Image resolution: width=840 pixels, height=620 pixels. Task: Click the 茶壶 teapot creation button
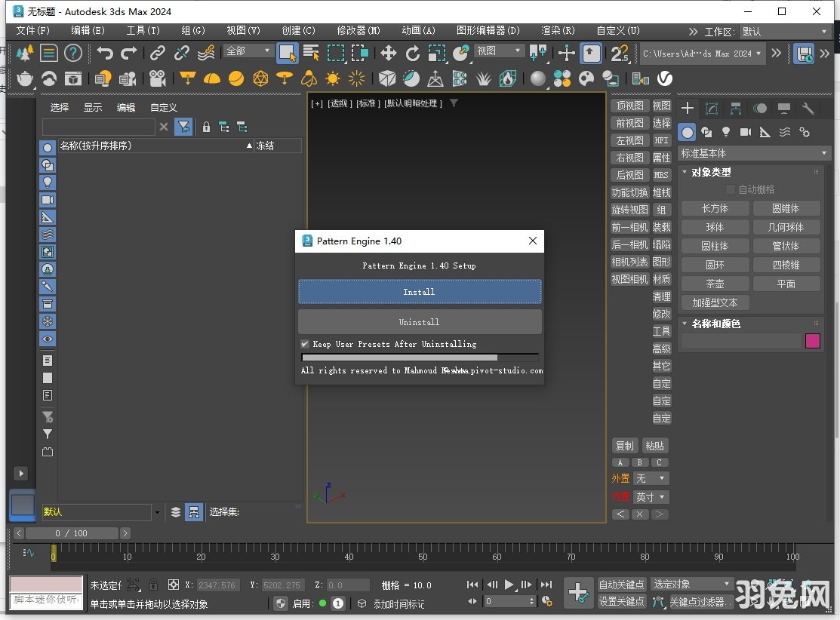(x=714, y=284)
